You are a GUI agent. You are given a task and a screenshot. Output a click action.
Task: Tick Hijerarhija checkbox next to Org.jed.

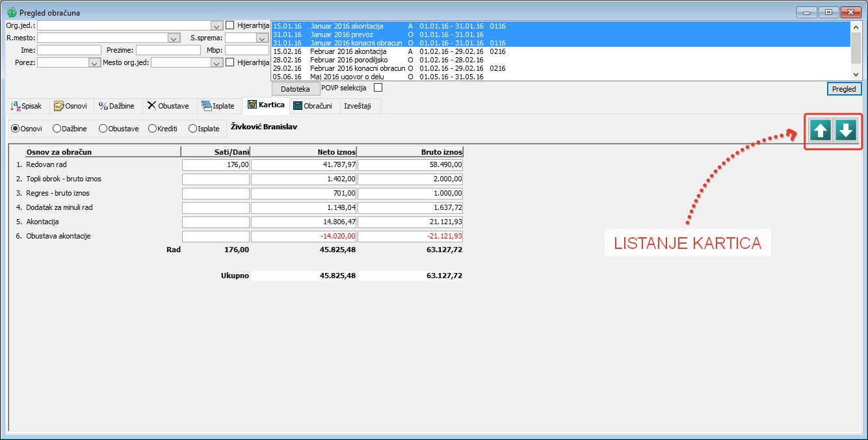pyautogui.click(x=230, y=25)
